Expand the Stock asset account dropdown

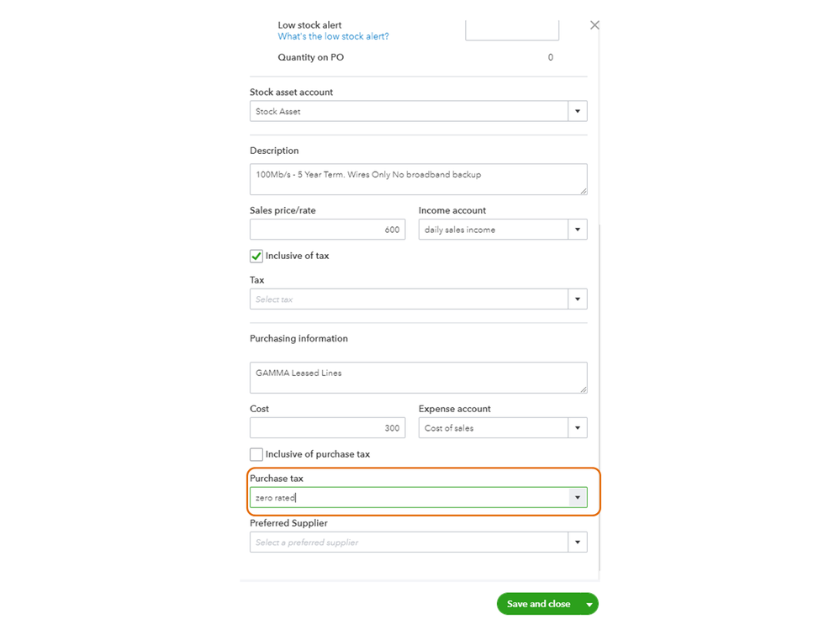578,111
